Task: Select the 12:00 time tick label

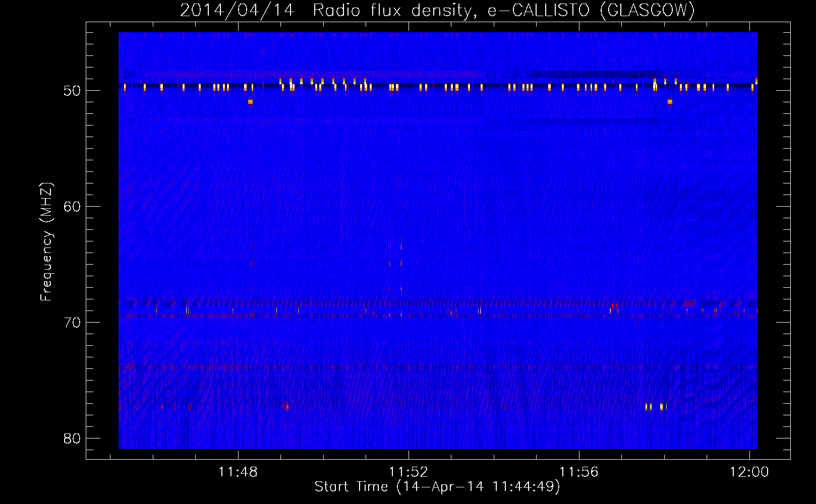Action: tap(749, 472)
